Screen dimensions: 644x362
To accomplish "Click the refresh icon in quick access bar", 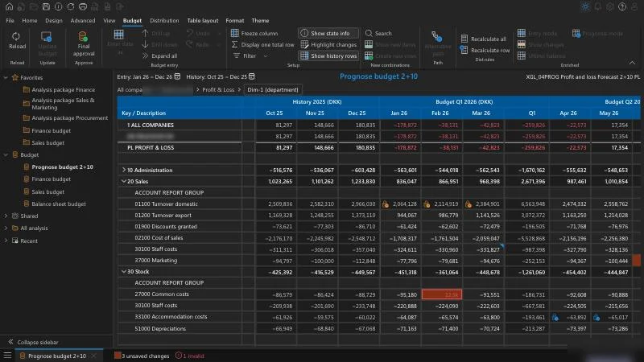I will tap(71, 6).
